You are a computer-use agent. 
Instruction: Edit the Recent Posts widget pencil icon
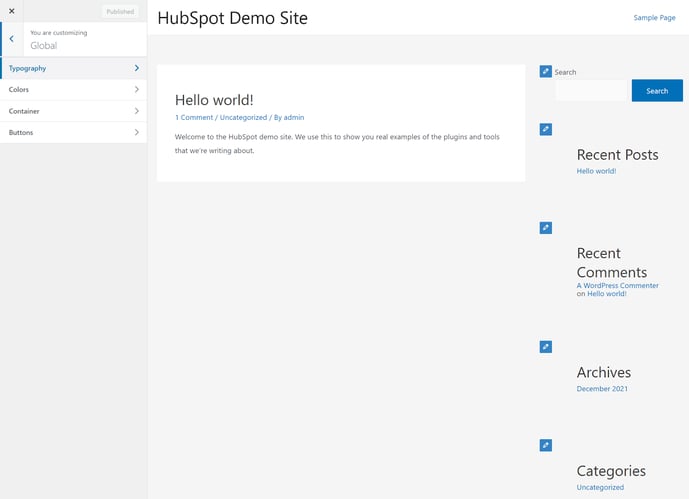pyautogui.click(x=545, y=129)
